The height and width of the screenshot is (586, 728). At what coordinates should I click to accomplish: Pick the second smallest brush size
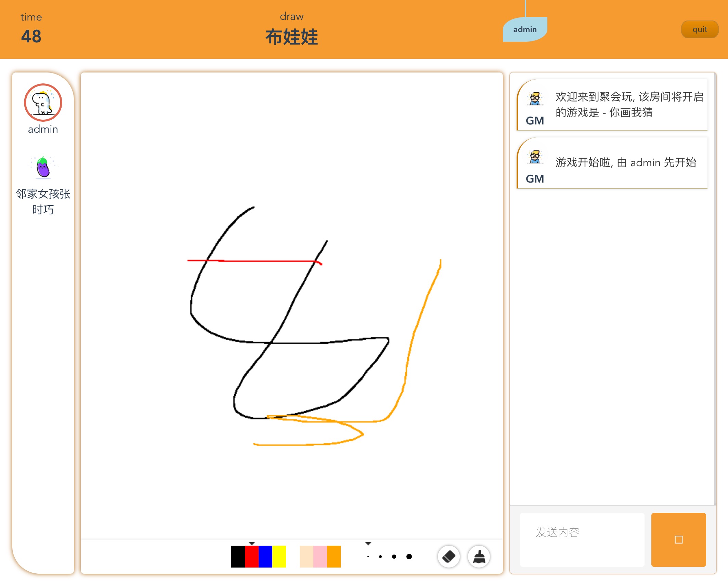pos(380,557)
